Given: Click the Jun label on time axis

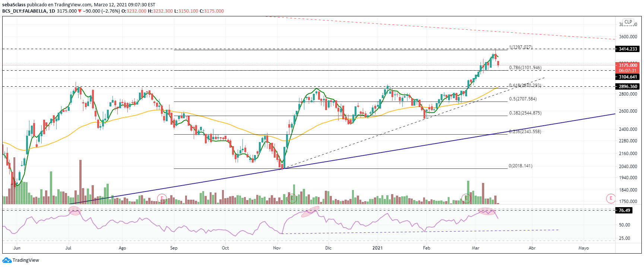Looking at the screenshot, I should click(x=17, y=248).
